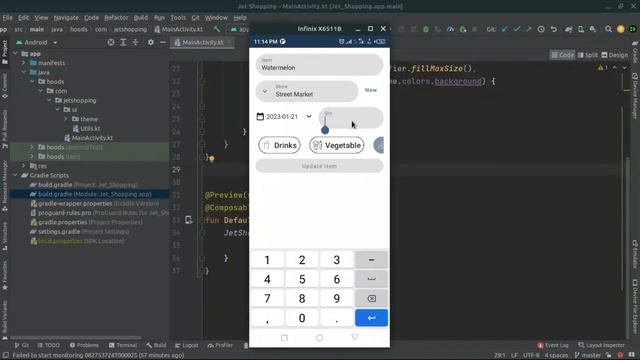Open the Profiler tool window

(220, 345)
